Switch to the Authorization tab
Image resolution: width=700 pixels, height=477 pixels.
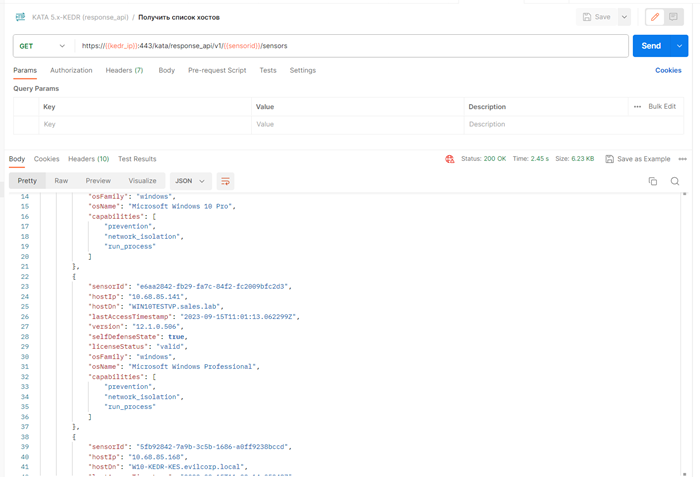(x=71, y=70)
